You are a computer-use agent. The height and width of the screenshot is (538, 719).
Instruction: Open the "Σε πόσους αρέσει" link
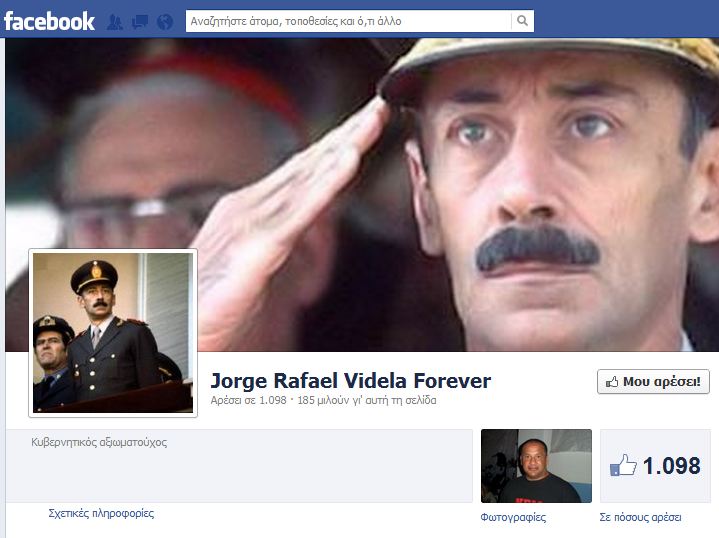pyautogui.click(x=640, y=517)
